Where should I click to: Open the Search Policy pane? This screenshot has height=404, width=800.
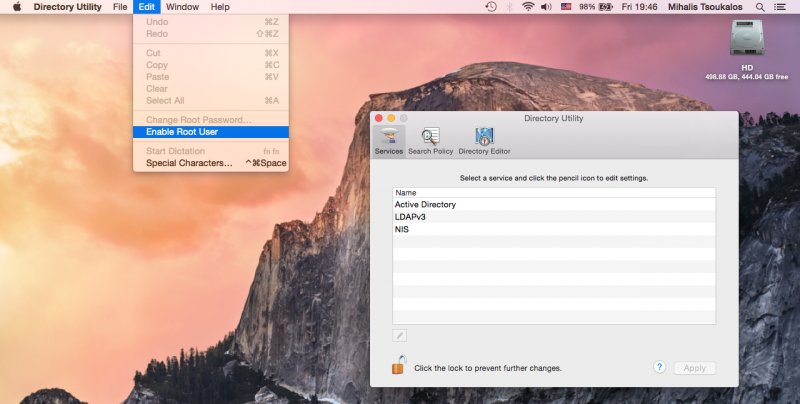point(430,140)
